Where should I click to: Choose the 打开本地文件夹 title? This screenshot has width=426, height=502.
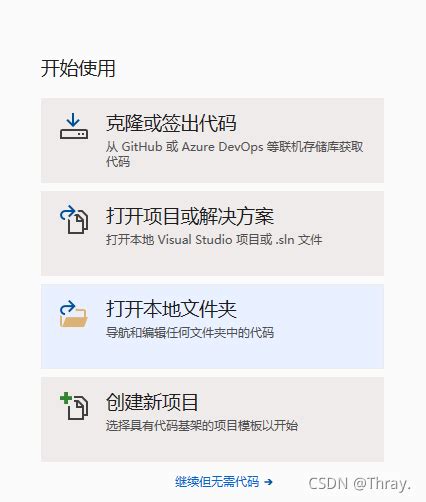click(171, 309)
